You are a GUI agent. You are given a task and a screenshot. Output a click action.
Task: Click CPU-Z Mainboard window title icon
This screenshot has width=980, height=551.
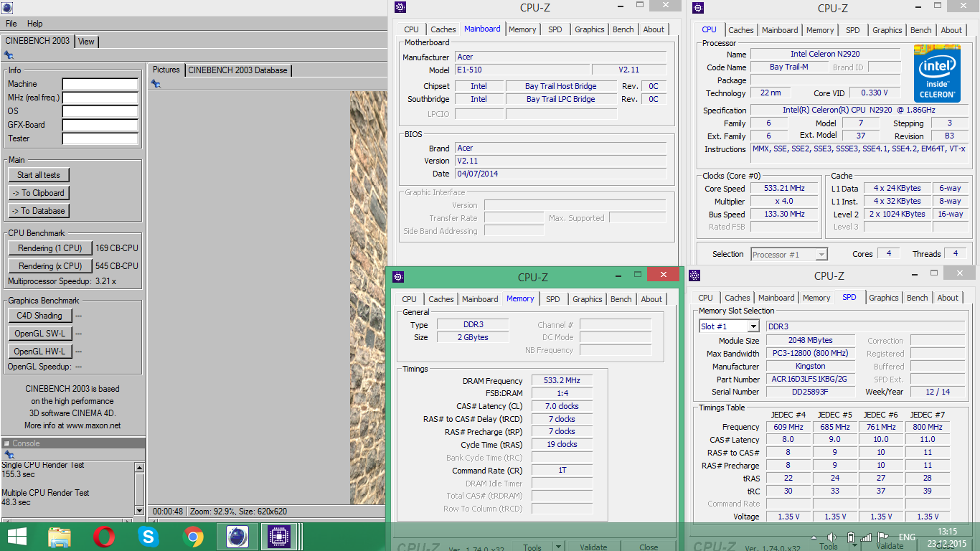coord(400,7)
